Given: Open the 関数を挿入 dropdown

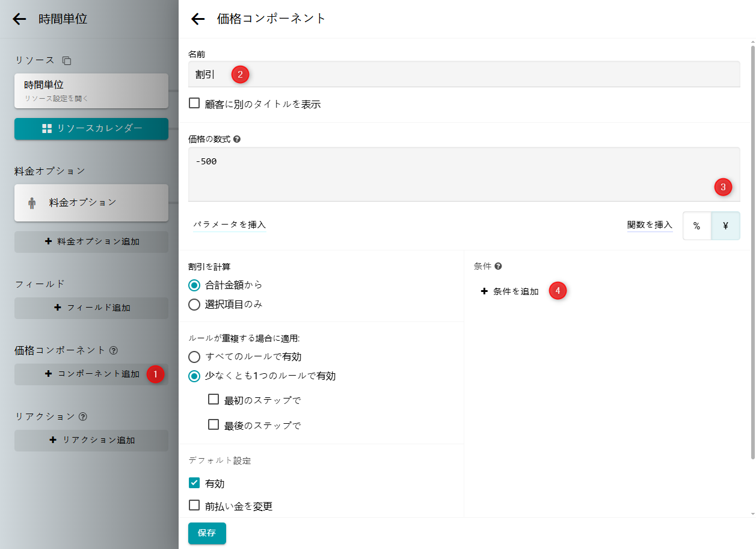Looking at the screenshot, I should coord(650,225).
